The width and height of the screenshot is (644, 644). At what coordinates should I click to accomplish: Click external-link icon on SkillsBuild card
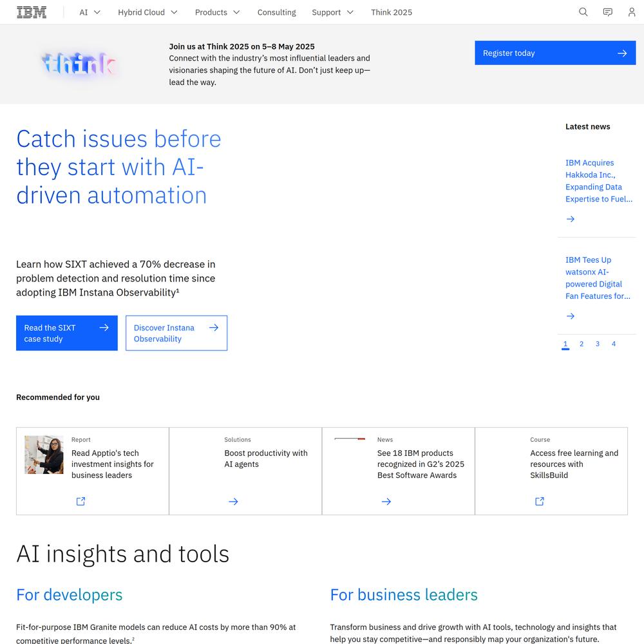point(539,501)
